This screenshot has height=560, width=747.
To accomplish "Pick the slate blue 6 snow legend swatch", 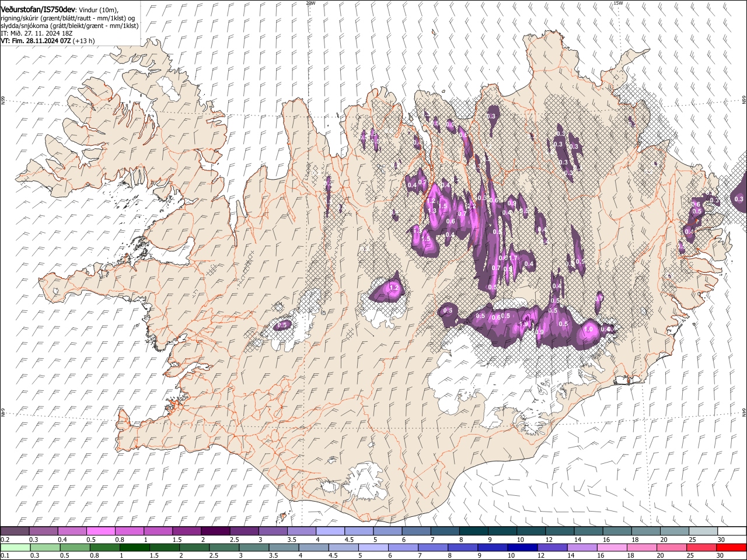I will [416, 531].
